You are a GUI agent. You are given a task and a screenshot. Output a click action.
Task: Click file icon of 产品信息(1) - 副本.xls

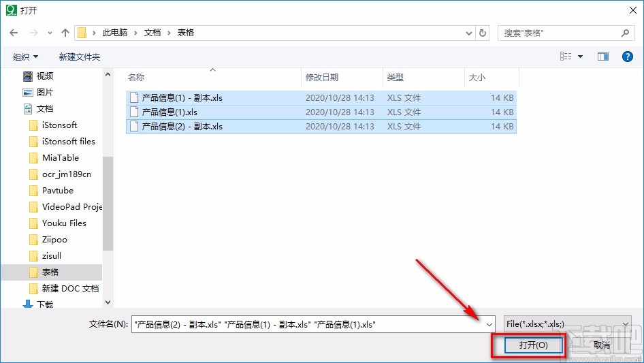point(134,97)
